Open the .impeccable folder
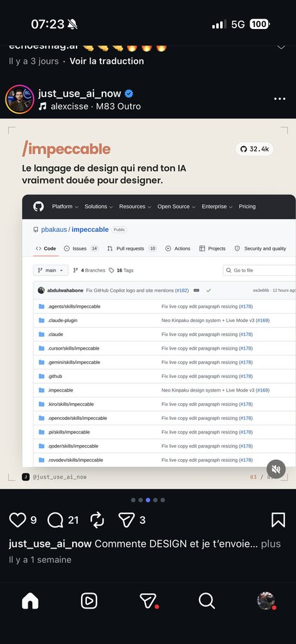Viewport: 296px width, 644px height. 60,390
